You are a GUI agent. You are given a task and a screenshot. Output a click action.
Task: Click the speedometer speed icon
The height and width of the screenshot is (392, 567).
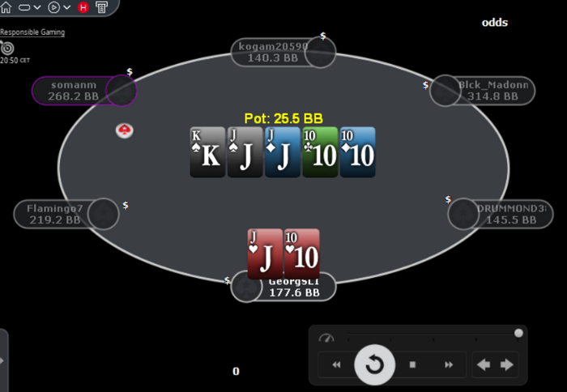(326, 338)
